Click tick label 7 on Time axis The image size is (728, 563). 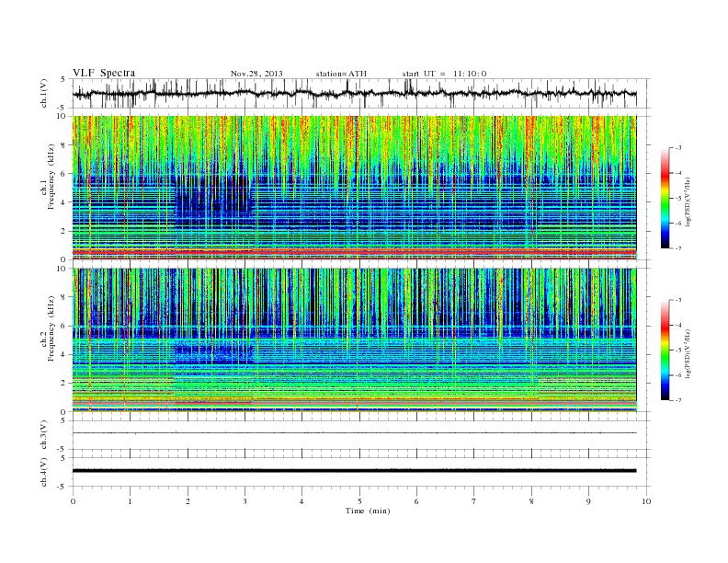click(x=474, y=501)
